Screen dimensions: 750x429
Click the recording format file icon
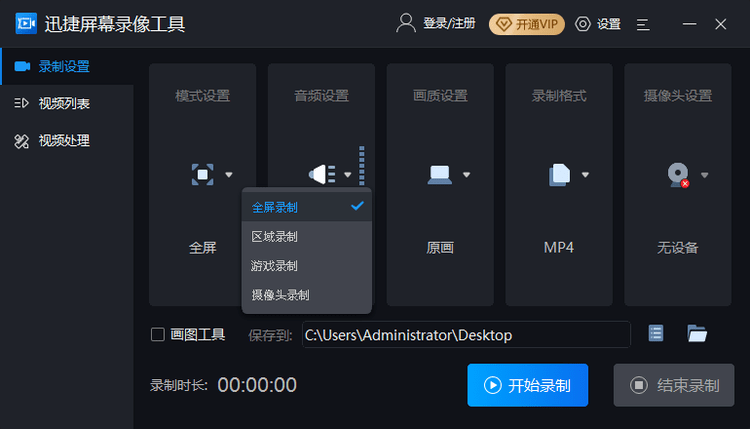559,175
